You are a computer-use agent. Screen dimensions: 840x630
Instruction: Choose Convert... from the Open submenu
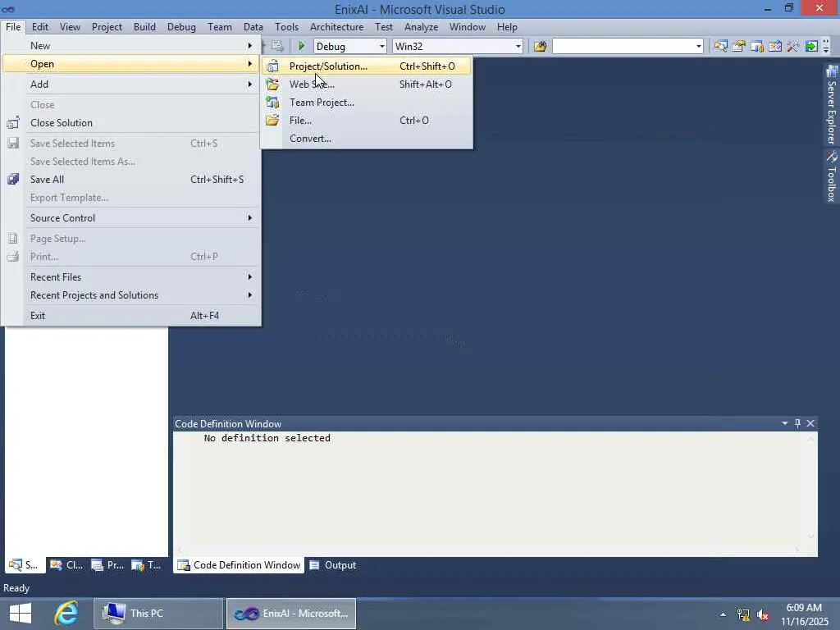(367, 138)
